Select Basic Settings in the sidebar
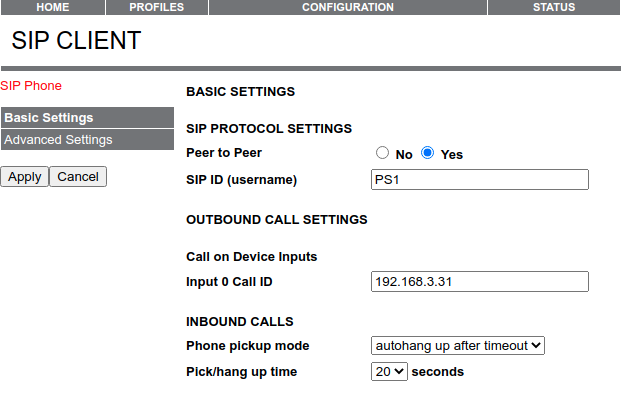This screenshot has height=403, width=621. 87,118
